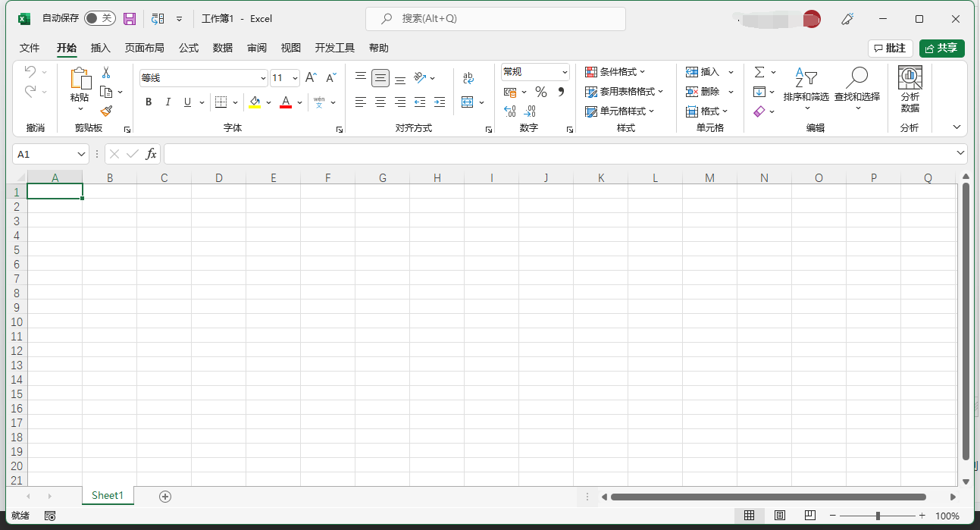
Task: Expand the number format combo box
Action: 565,72
